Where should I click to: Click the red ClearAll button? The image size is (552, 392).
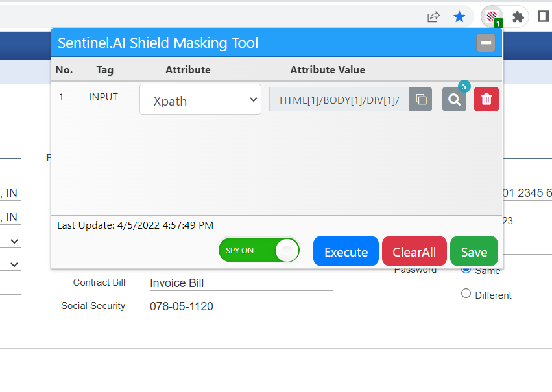click(x=414, y=251)
